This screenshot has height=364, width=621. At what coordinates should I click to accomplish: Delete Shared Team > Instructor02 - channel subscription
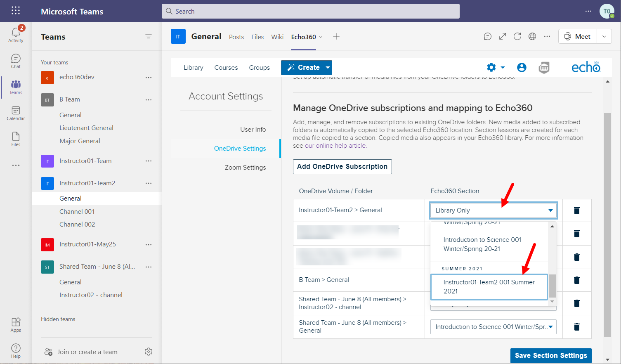point(577,303)
